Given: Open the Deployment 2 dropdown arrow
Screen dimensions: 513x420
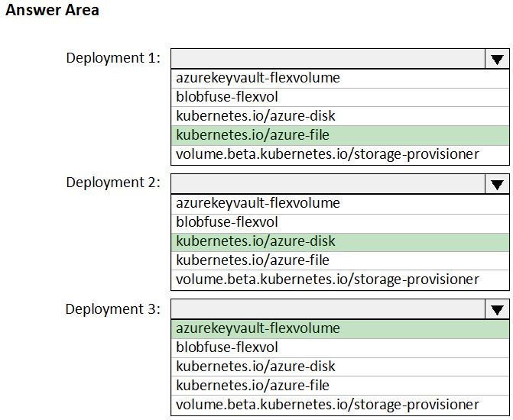Looking at the screenshot, I should 497,184.
